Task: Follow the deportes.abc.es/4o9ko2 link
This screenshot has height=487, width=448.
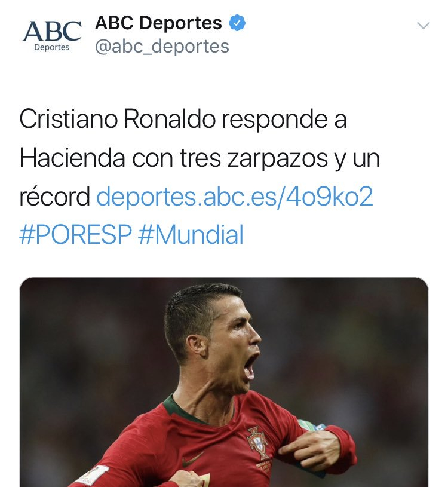Action: (235, 197)
